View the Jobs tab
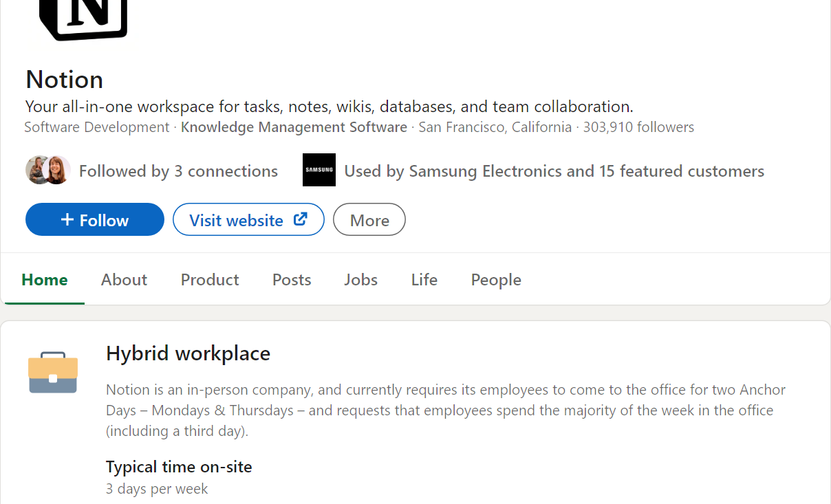831x504 pixels. point(361,280)
